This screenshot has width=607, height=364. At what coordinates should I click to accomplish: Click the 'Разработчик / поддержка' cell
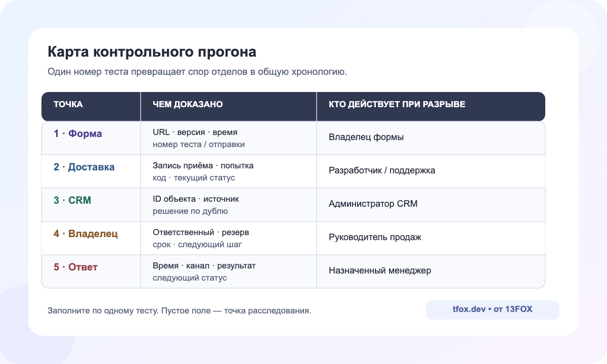[x=431, y=171]
